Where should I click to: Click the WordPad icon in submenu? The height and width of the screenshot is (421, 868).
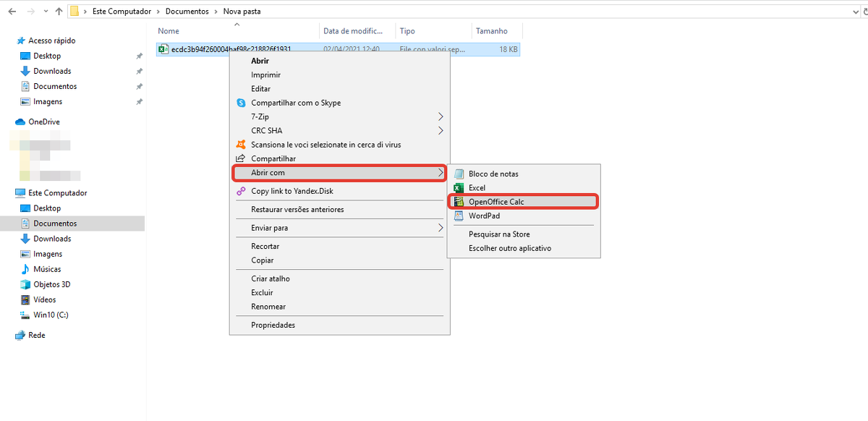coord(459,216)
